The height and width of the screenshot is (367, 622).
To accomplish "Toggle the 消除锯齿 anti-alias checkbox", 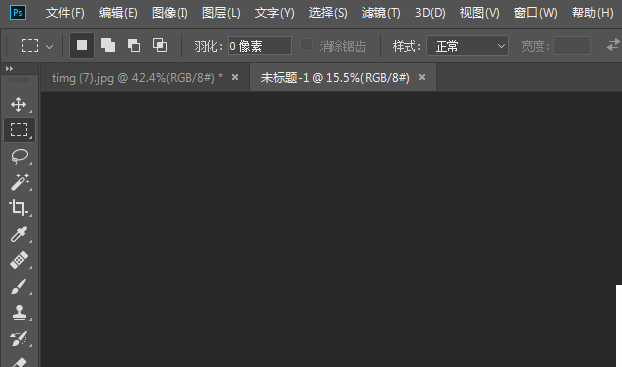I will click(x=306, y=45).
